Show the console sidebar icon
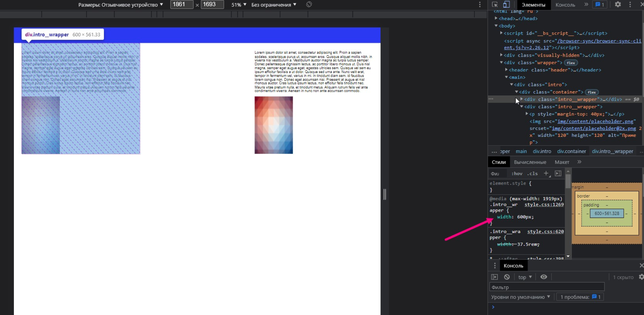The height and width of the screenshot is (315, 644). 494,277
